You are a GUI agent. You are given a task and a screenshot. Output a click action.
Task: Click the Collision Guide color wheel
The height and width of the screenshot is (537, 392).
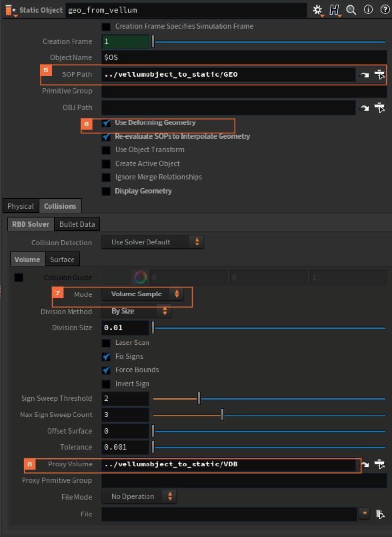pyautogui.click(x=141, y=278)
